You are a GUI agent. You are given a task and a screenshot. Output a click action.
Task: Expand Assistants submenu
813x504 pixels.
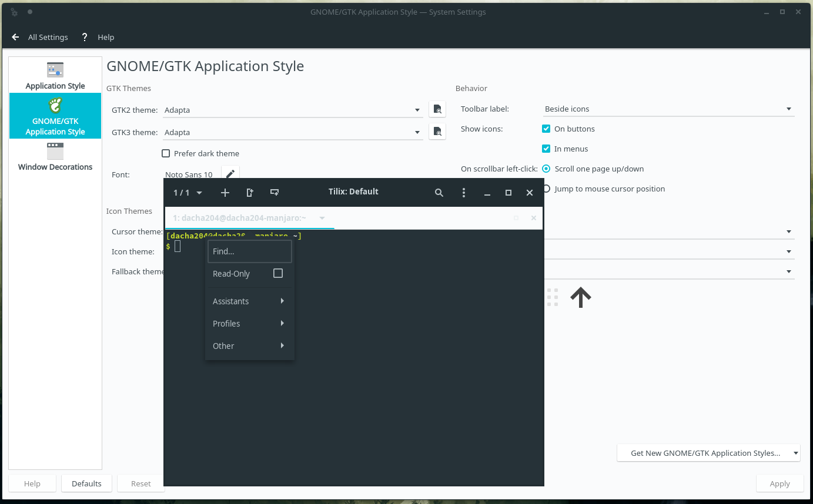250,301
